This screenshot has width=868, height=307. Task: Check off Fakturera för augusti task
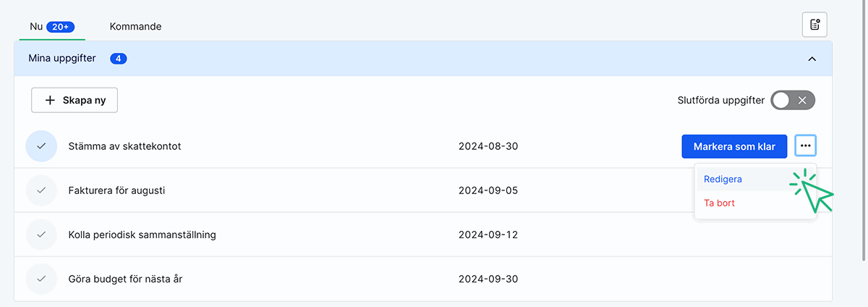tap(41, 190)
